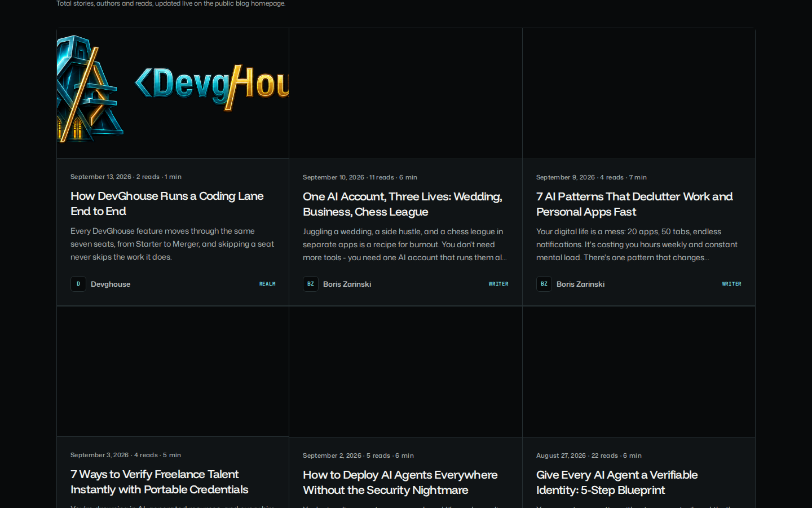Click 'August 27, 2026 · 22 reads' metadata line

[589, 456]
